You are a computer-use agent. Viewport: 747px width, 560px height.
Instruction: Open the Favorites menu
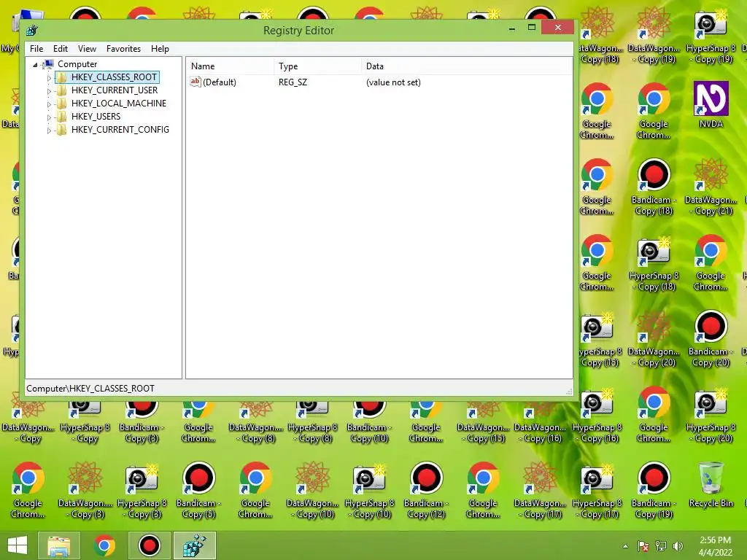click(123, 49)
